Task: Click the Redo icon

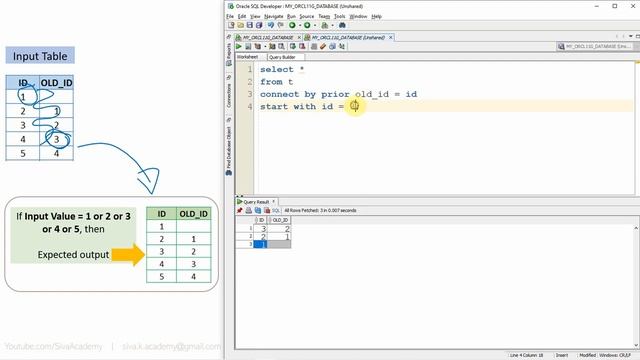Action: point(281,25)
